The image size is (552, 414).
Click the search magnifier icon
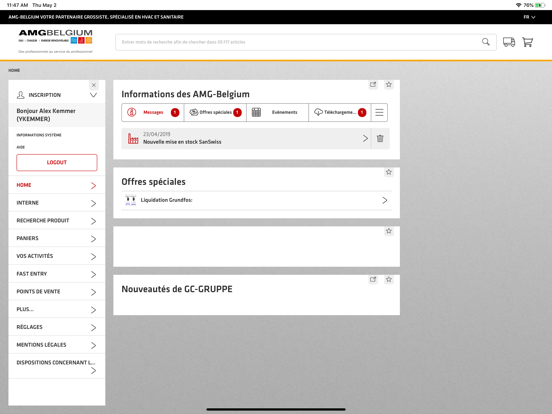(x=485, y=42)
